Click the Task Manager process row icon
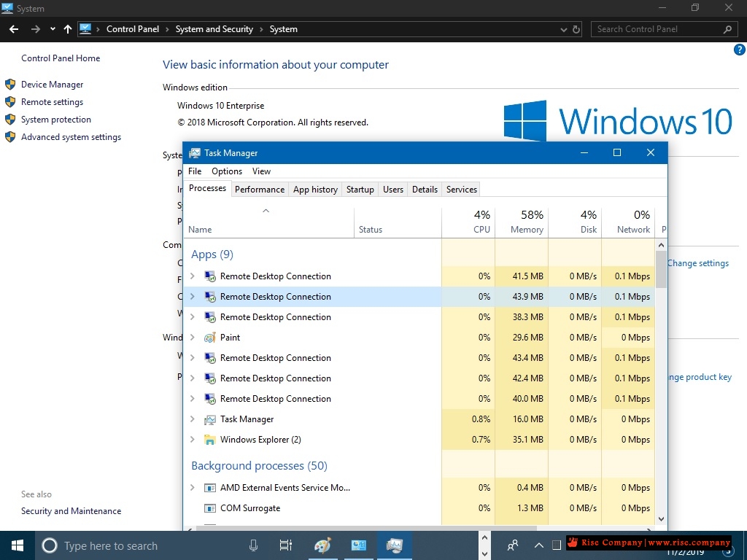The width and height of the screenshot is (747, 560). (x=210, y=419)
